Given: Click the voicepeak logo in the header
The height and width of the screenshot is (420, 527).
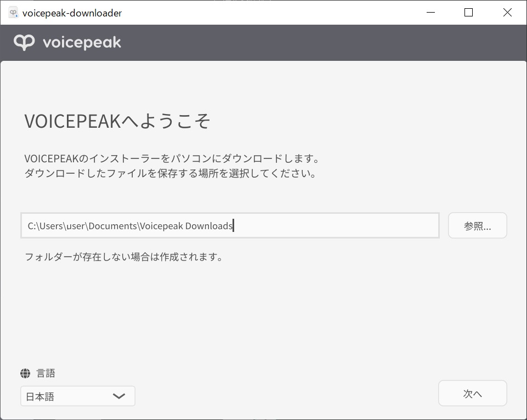Looking at the screenshot, I should pyautogui.click(x=67, y=42).
